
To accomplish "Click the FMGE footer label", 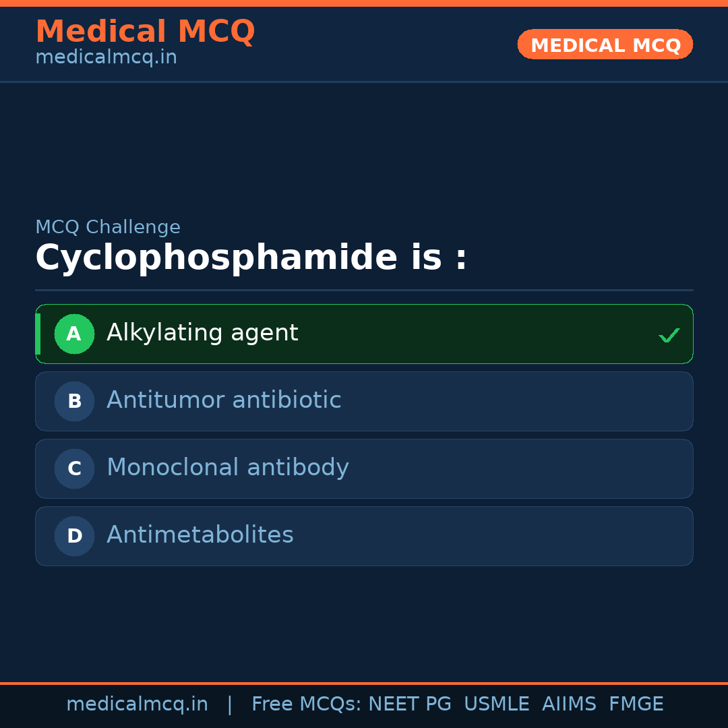I will (636, 704).
